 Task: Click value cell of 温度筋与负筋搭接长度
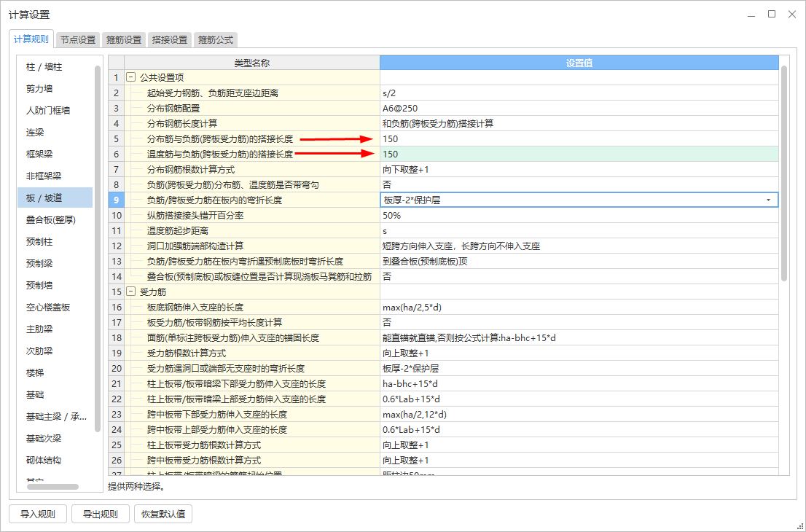click(x=579, y=154)
